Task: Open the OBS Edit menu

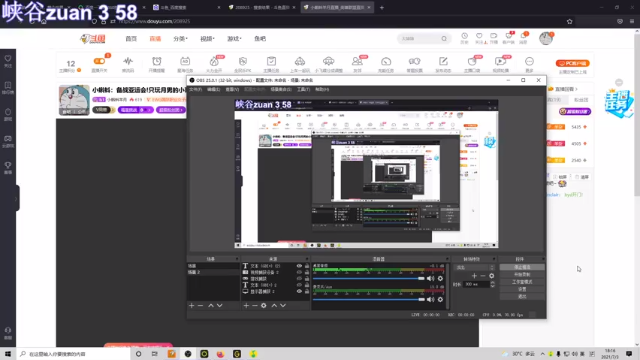Action: click(213, 89)
